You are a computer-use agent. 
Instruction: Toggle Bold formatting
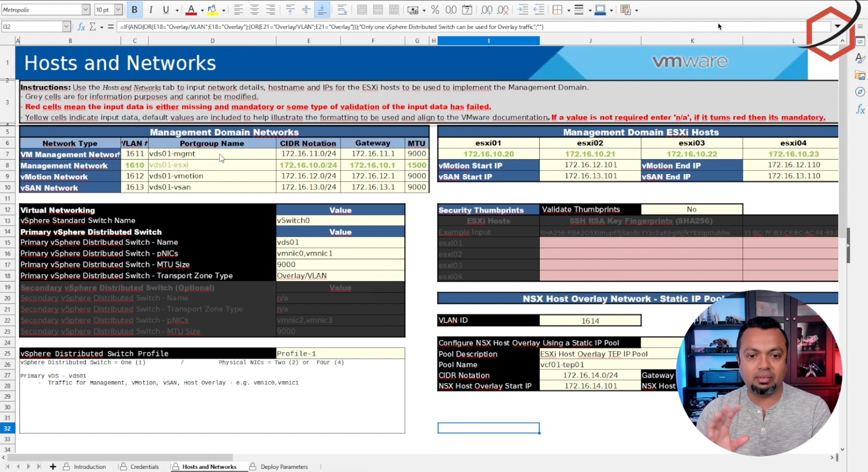[135, 10]
